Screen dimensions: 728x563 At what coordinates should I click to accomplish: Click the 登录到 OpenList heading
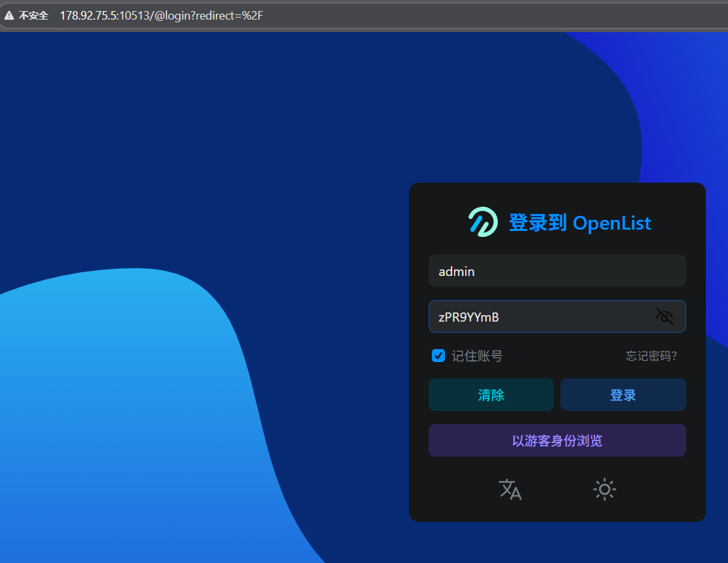(x=580, y=223)
